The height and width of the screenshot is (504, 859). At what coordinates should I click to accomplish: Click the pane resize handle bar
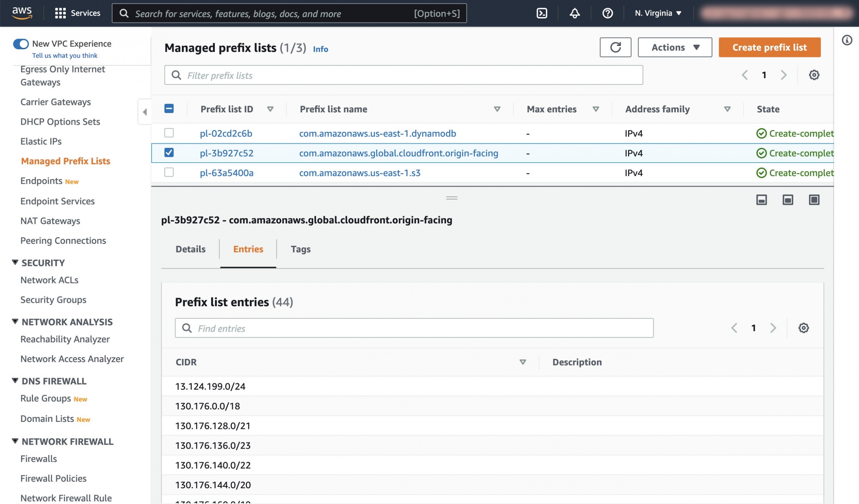452,198
